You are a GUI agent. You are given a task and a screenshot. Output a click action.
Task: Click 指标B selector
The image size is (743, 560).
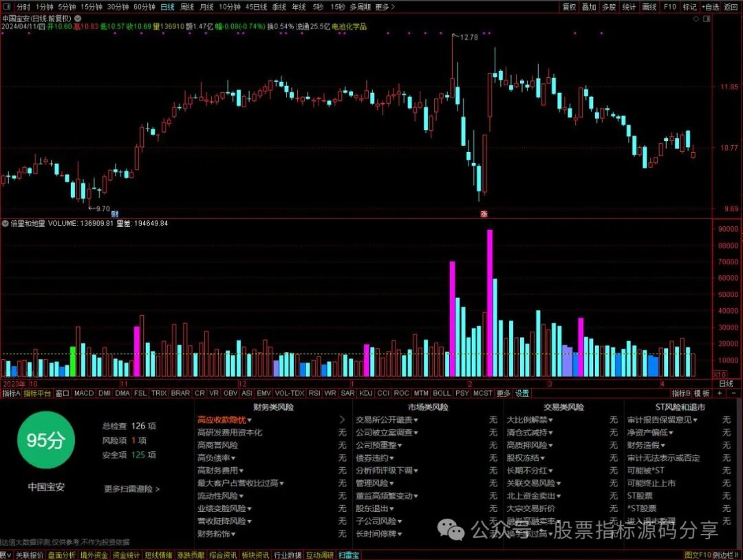pos(681,394)
